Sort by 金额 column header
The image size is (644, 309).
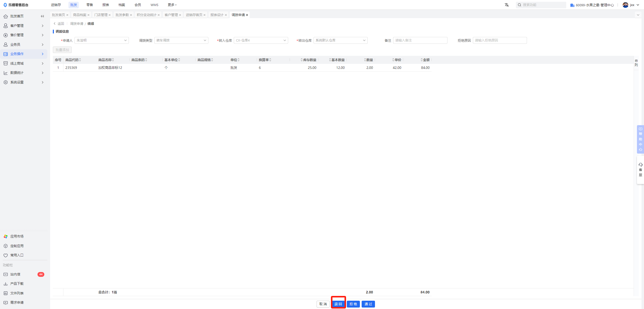pos(425,60)
